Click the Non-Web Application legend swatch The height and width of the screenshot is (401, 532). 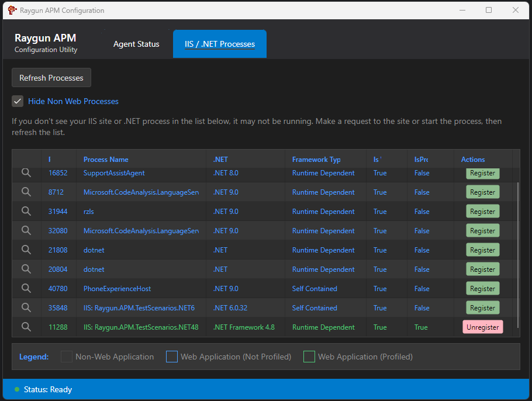click(67, 357)
